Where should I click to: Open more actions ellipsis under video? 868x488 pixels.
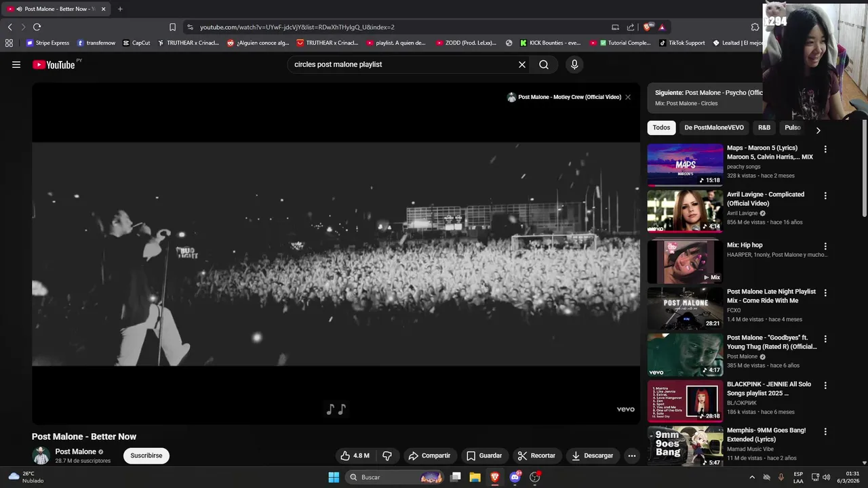(x=632, y=455)
